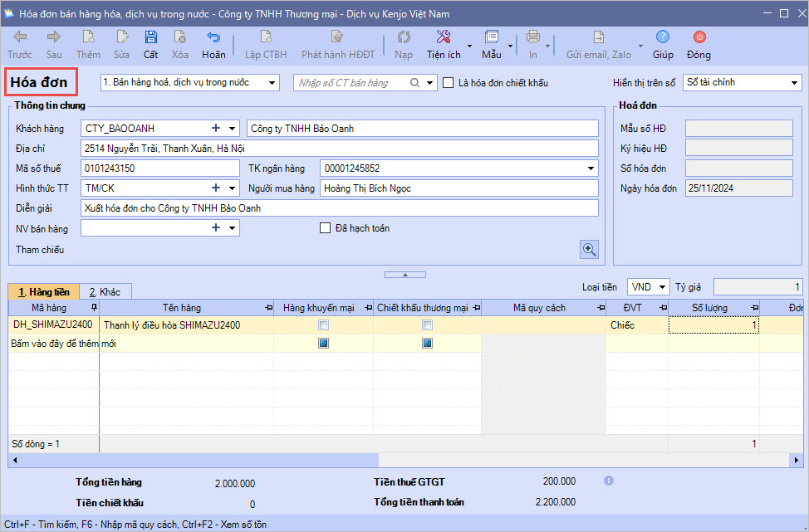The image size is (809, 532).
Task: Open the Loại tiền VND dropdown
Action: coord(662,287)
